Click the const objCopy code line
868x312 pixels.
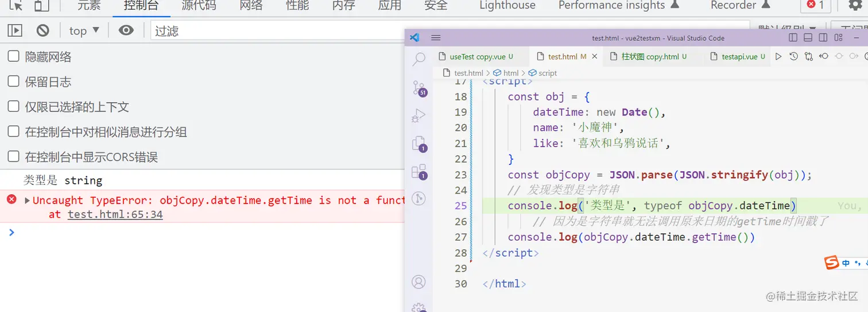click(660, 175)
